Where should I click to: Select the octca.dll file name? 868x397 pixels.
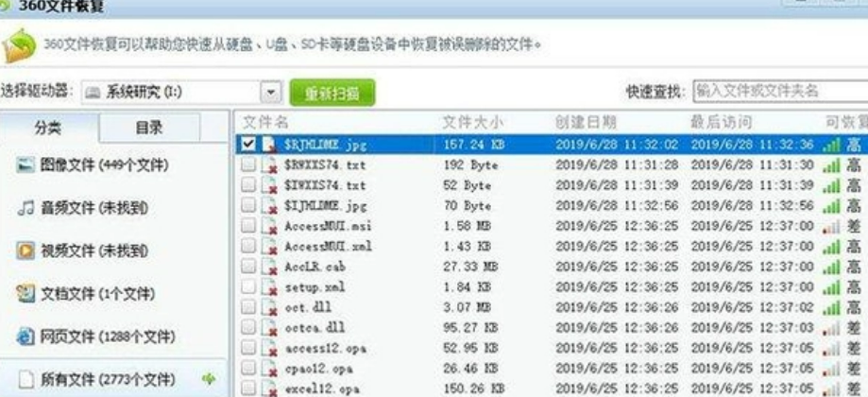(315, 328)
